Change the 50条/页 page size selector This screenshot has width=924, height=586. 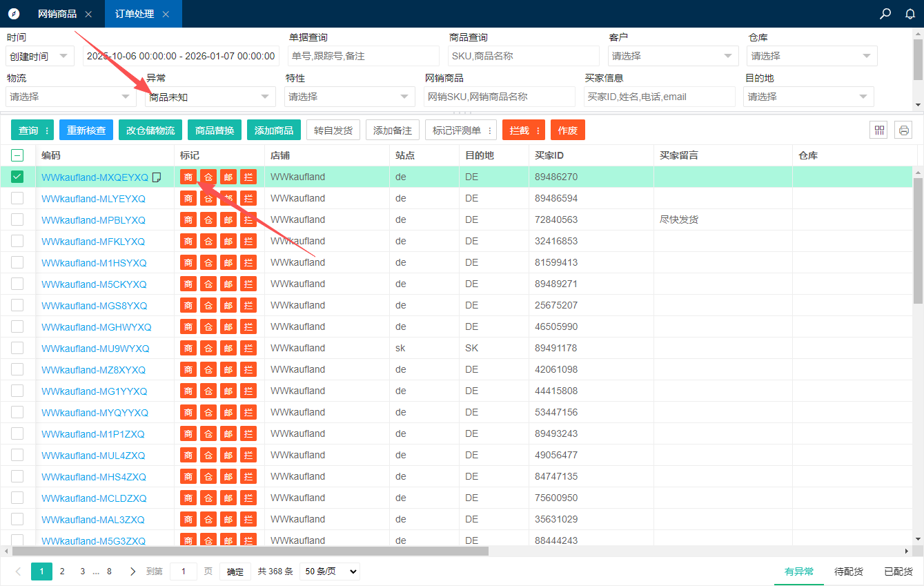[330, 572]
